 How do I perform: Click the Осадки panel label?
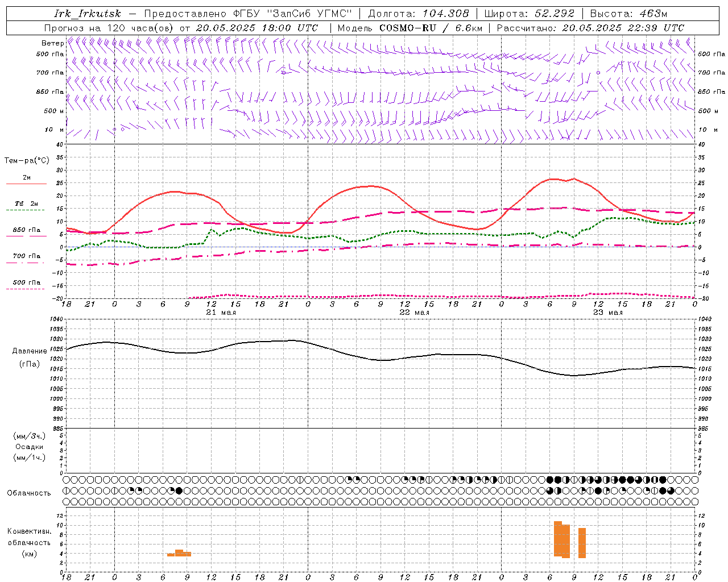pos(30,447)
